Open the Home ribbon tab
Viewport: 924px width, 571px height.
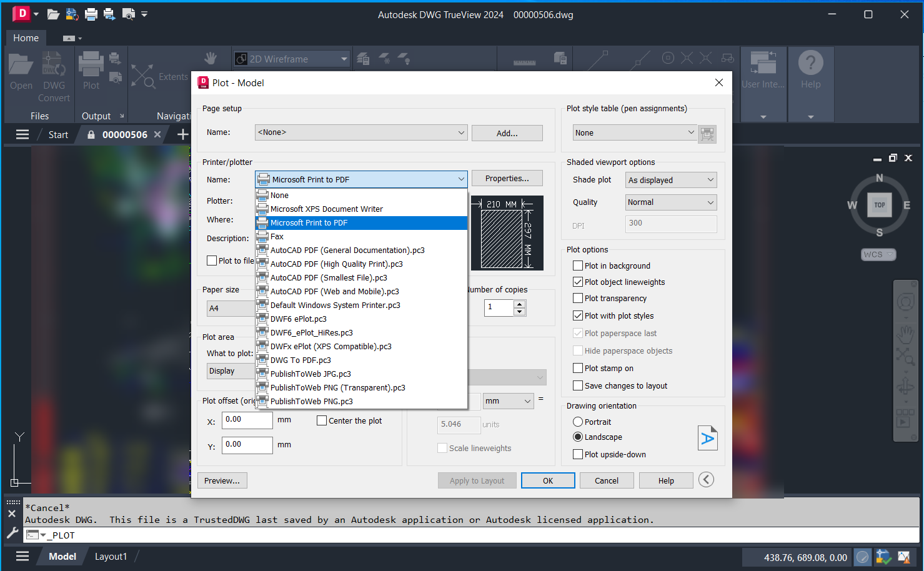tap(26, 38)
